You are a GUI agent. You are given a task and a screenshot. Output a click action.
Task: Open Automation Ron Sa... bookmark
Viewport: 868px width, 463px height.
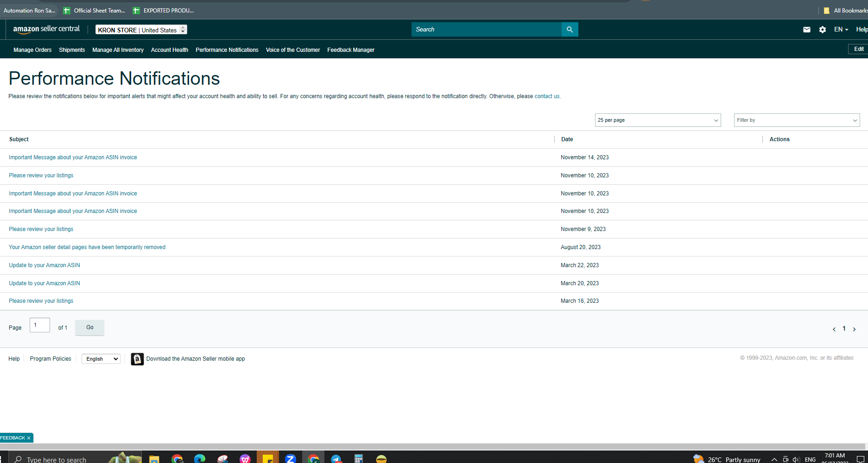[29, 10]
